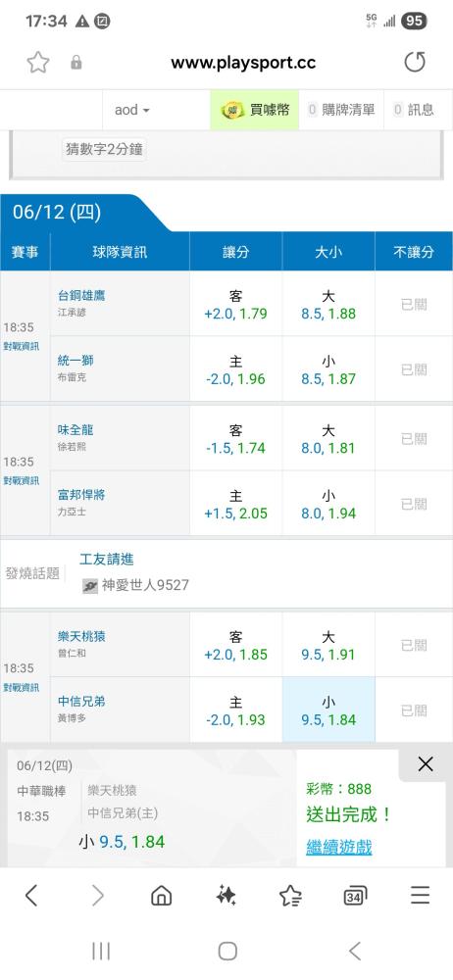
Task: Deselect 中信兄弟 小 9.5, 1.84 highlighted cell
Action: pyautogui.click(x=328, y=710)
